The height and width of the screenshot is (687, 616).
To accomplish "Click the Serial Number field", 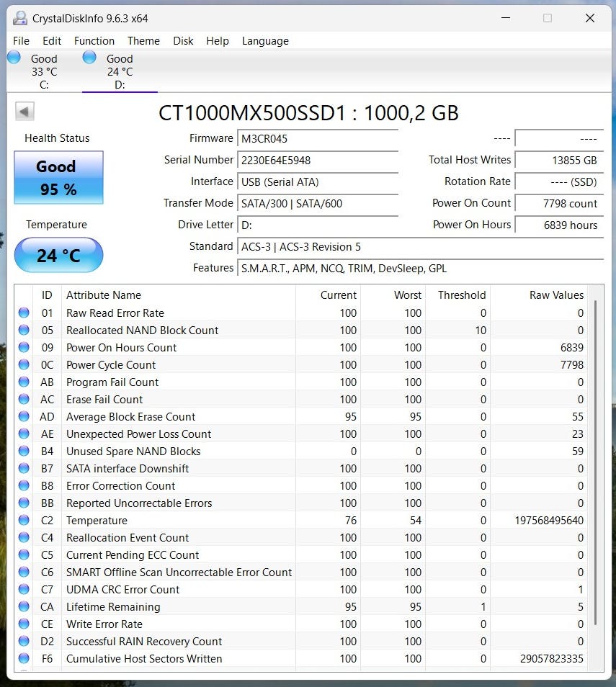I will [x=318, y=161].
